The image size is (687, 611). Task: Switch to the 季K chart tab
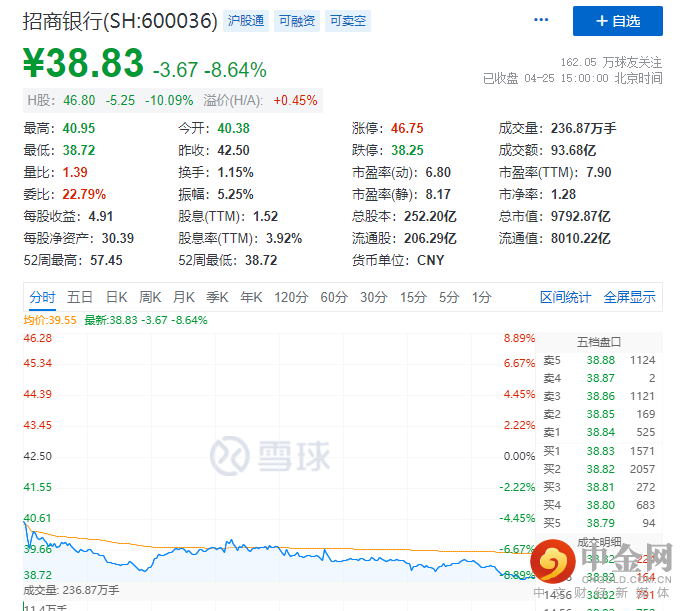coord(217,297)
